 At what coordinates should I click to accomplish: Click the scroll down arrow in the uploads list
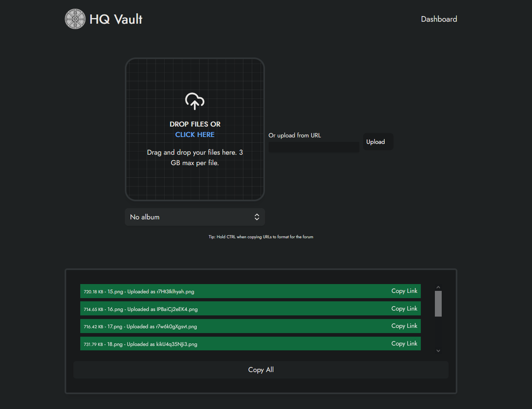(438, 351)
